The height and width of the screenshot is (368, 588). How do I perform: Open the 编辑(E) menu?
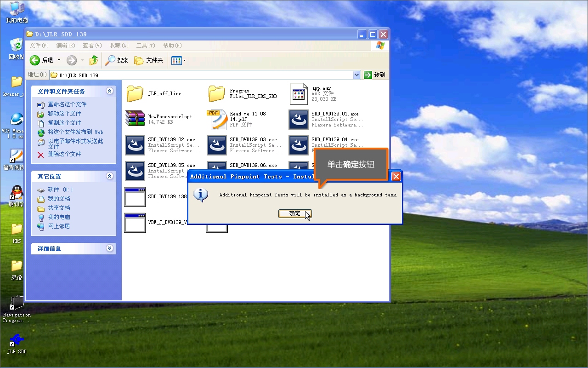pyautogui.click(x=66, y=46)
